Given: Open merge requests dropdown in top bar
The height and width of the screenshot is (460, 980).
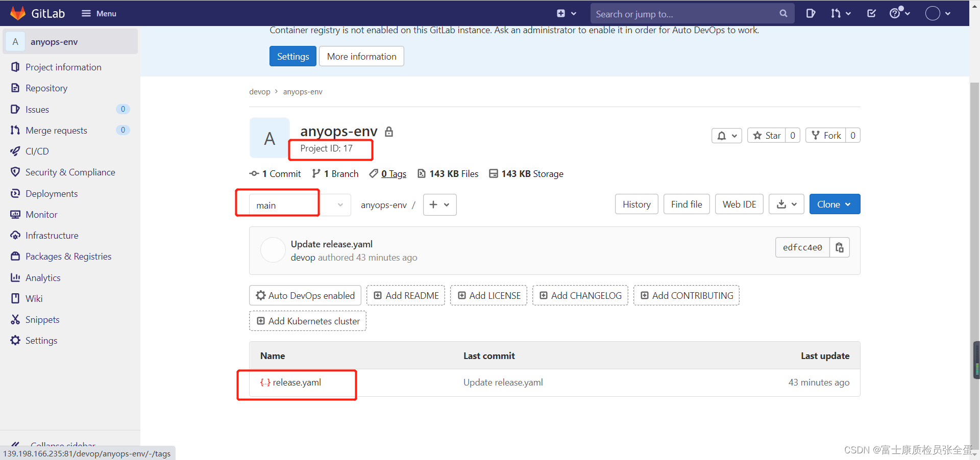Looking at the screenshot, I should tap(841, 13).
